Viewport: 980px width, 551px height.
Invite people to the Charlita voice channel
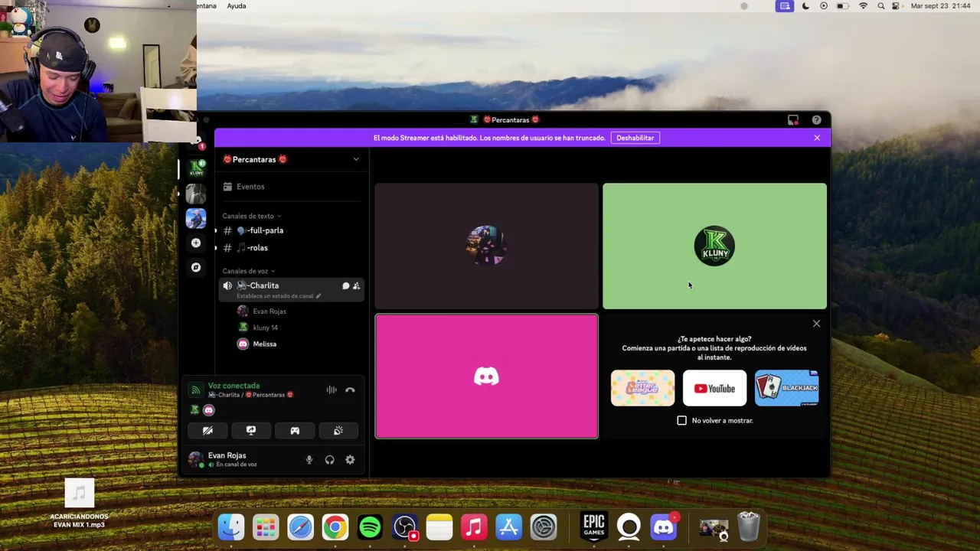pos(356,285)
